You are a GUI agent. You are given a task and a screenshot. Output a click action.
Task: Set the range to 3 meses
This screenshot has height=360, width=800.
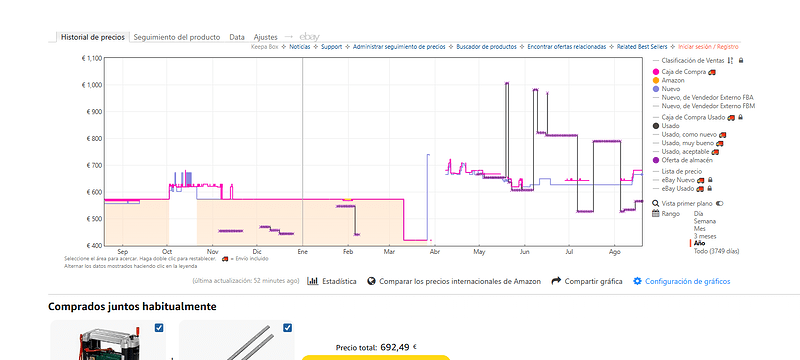[705, 237]
